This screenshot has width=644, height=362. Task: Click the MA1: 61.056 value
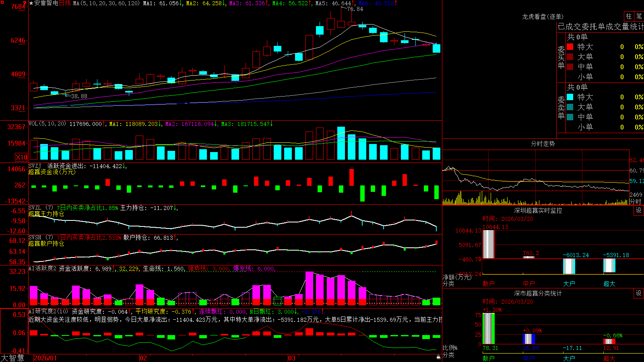[x=163, y=3]
